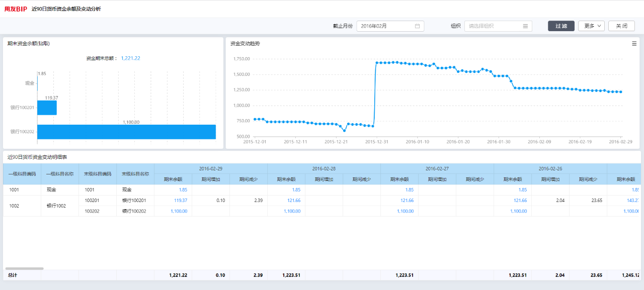Click the horizontal table scrollbar
This screenshot has height=290, width=644.
25,268
